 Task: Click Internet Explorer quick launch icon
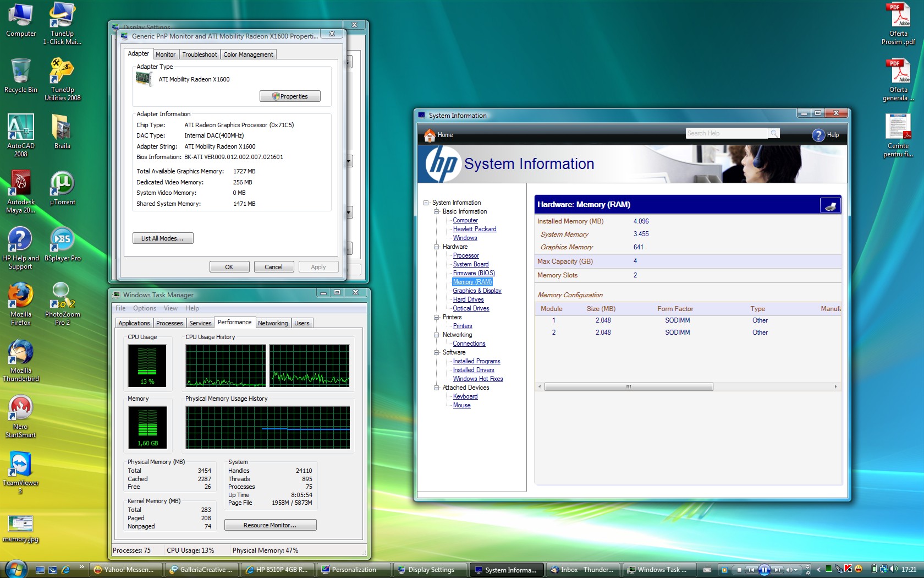(x=65, y=570)
